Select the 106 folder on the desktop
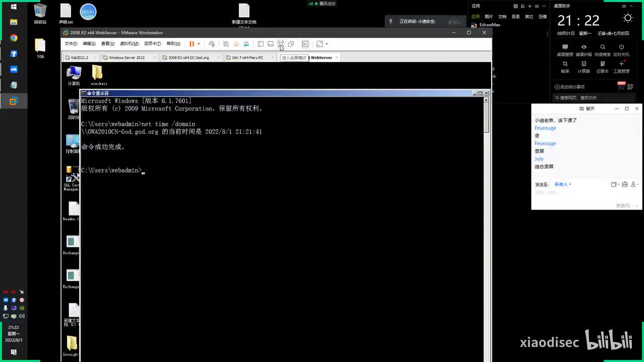The width and height of the screenshot is (644, 362). point(40,49)
